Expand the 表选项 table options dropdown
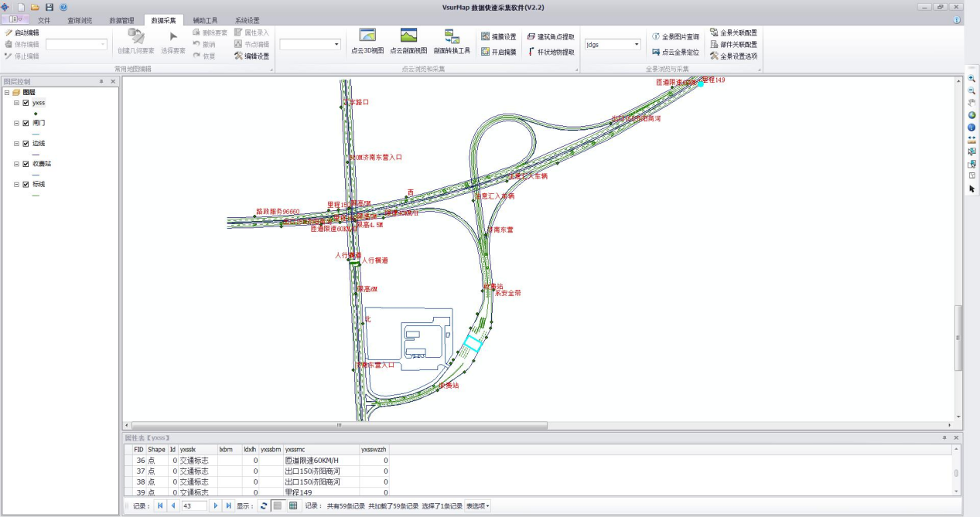 478,506
